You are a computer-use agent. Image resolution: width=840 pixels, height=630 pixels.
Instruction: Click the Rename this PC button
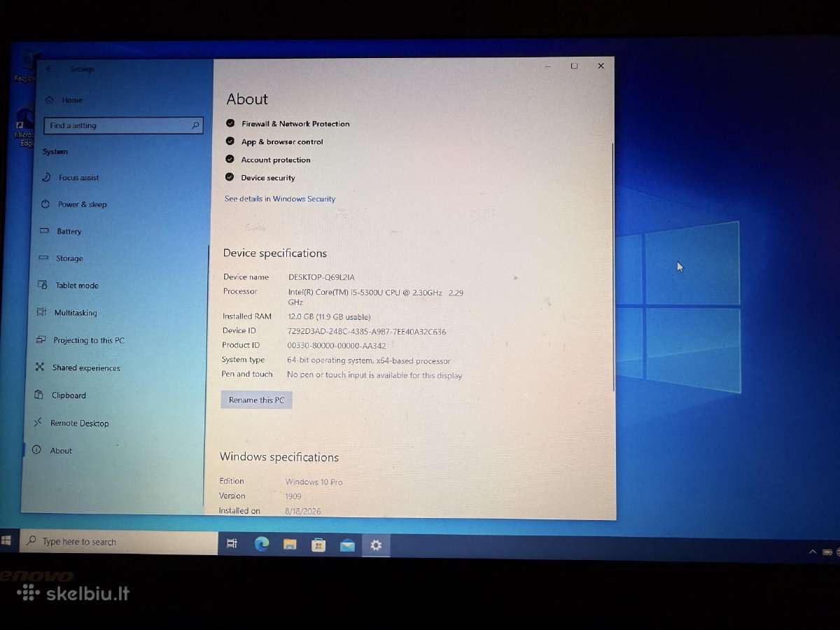coord(257,400)
